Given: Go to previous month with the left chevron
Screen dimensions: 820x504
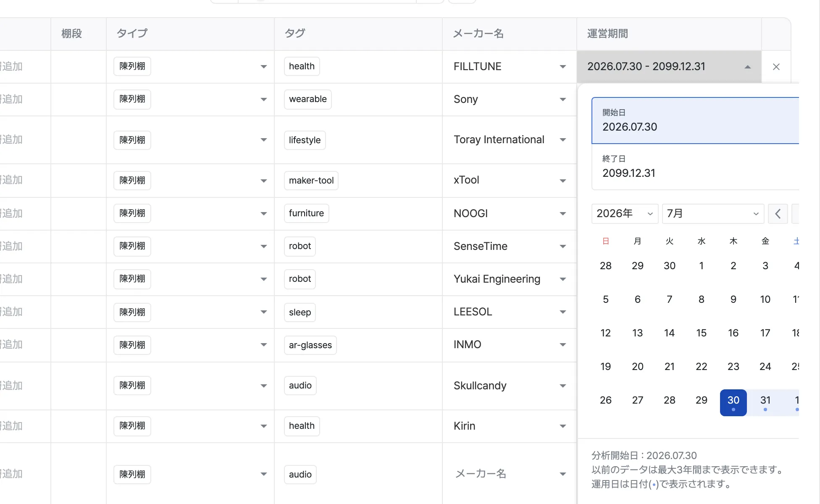Looking at the screenshot, I should (778, 214).
